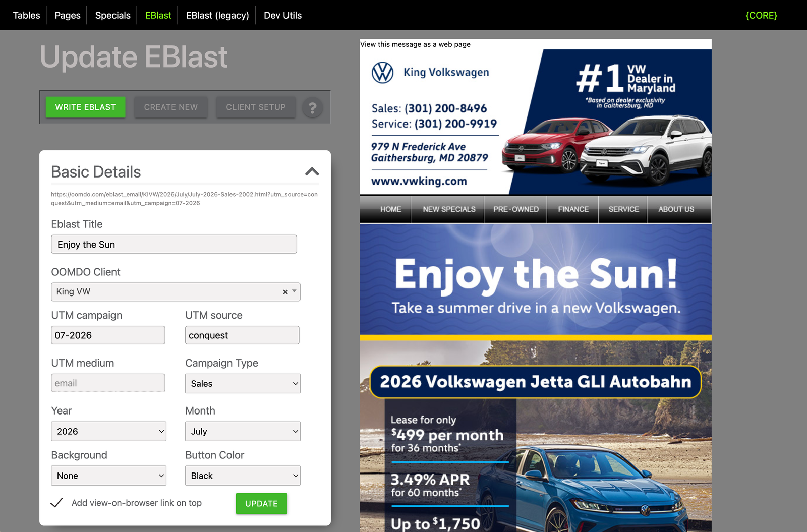The image size is (807, 532).
Task: Click SERVICE in email navigation
Action: coord(624,209)
